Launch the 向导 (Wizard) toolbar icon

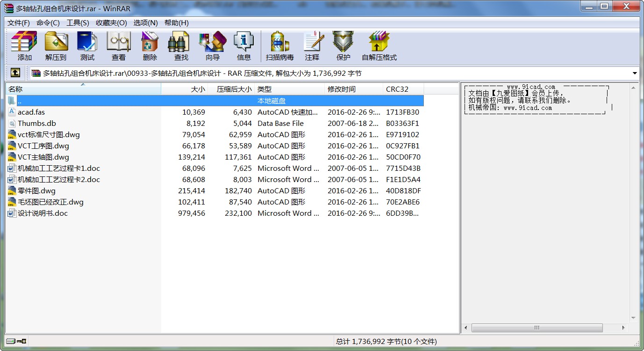(x=212, y=42)
